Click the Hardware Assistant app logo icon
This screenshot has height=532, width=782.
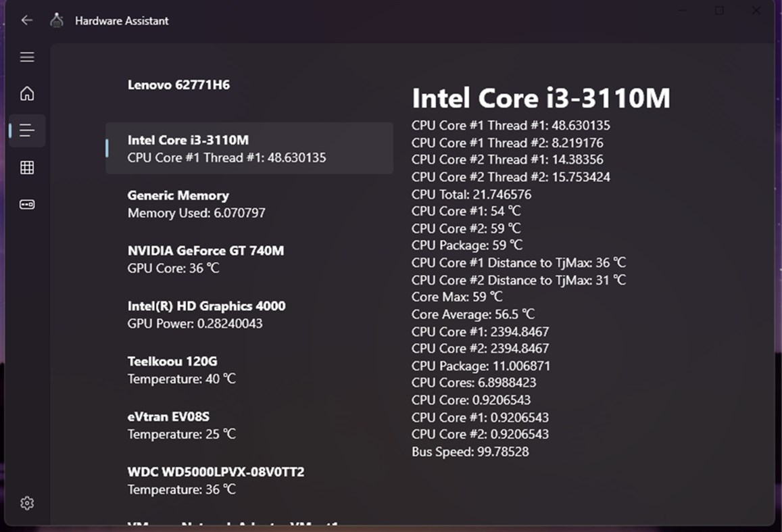click(57, 20)
